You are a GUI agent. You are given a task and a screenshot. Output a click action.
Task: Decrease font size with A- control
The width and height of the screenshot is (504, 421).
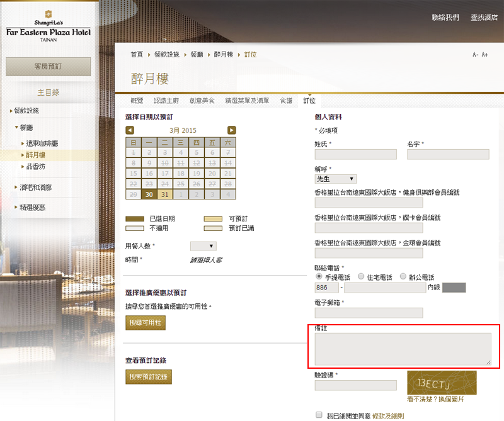[476, 55]
